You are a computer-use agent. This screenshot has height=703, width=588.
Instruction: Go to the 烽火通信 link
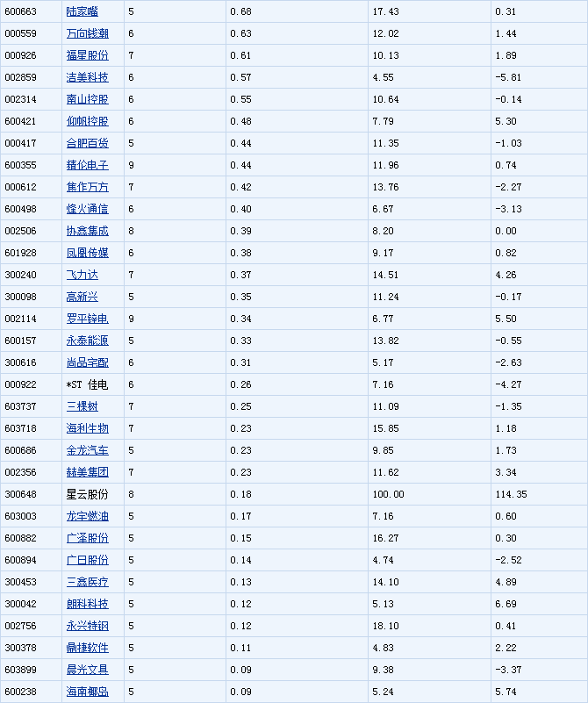[x=88, y=209]
